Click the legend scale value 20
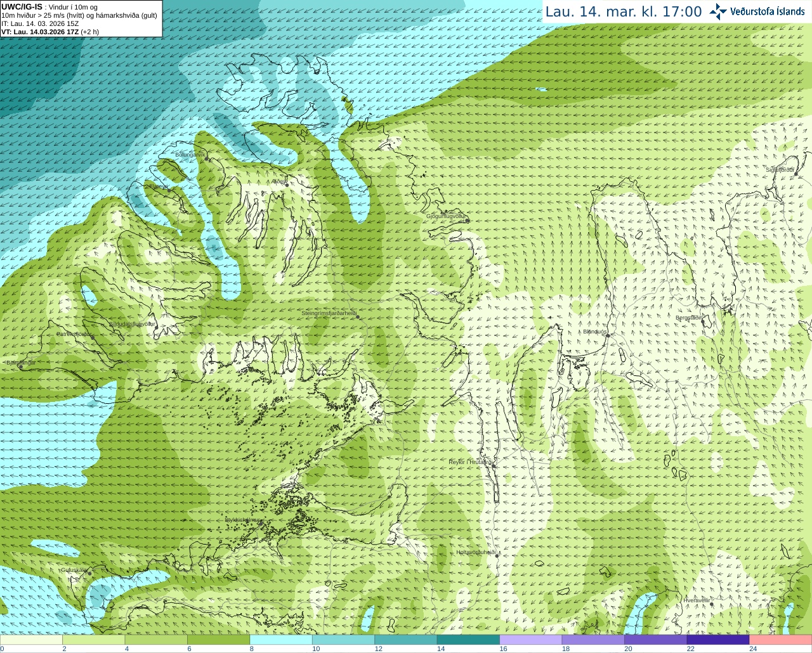Image resolution: width=812 pixels, height=653 pixels. (628, 649)
